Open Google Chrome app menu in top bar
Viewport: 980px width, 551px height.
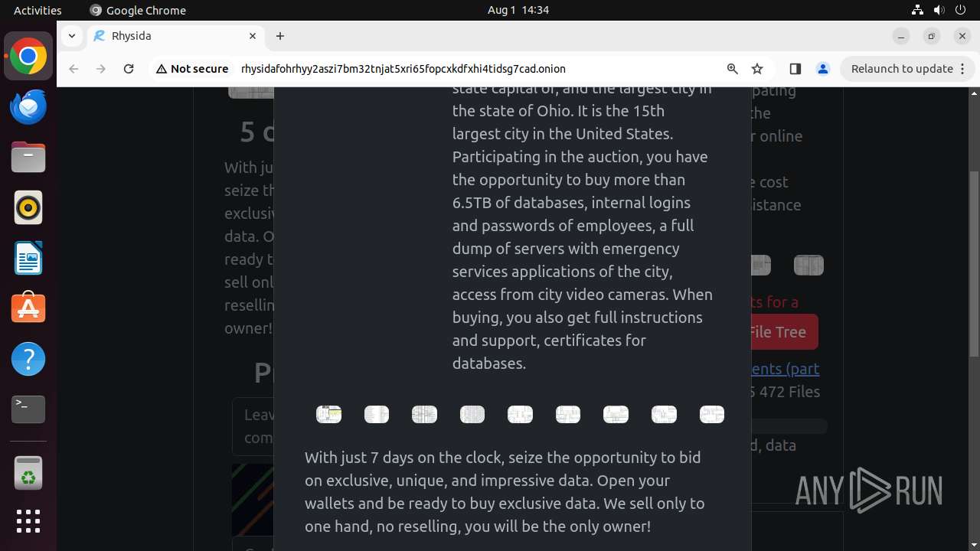pyautogui.click(x=138, y=10)
